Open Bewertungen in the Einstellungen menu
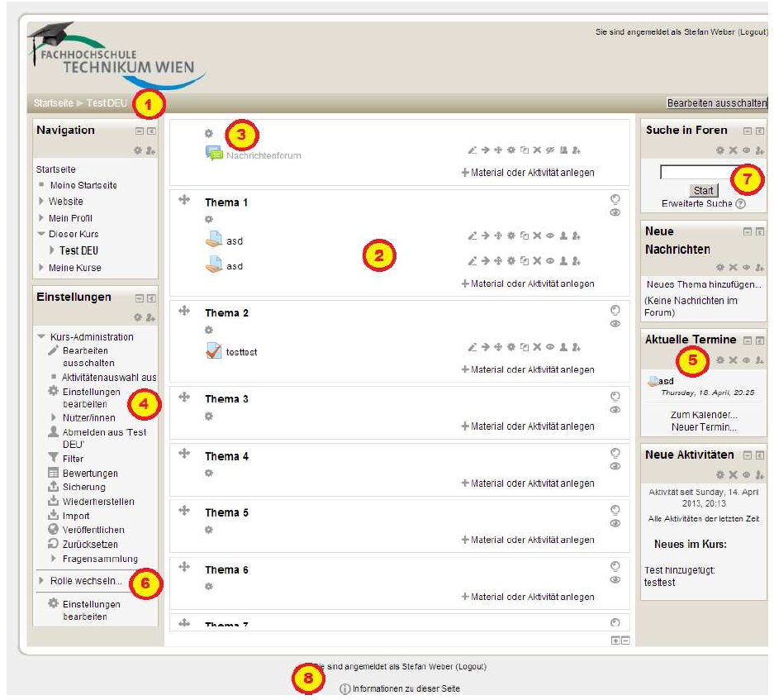The width and height of the screenshot is (774, 700). click(x=90, y=474)
